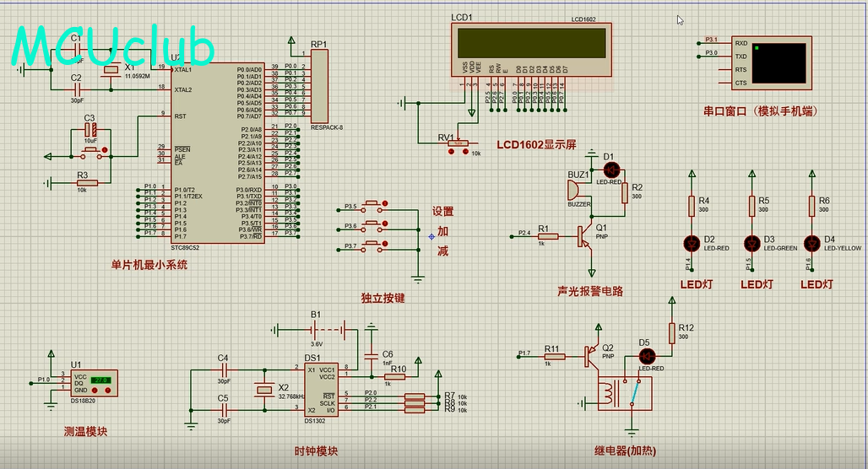The width and height of the screenshot is (868, 469).
Task: Click the TXD pin on virtual terminal
Action: pos(741,57)
